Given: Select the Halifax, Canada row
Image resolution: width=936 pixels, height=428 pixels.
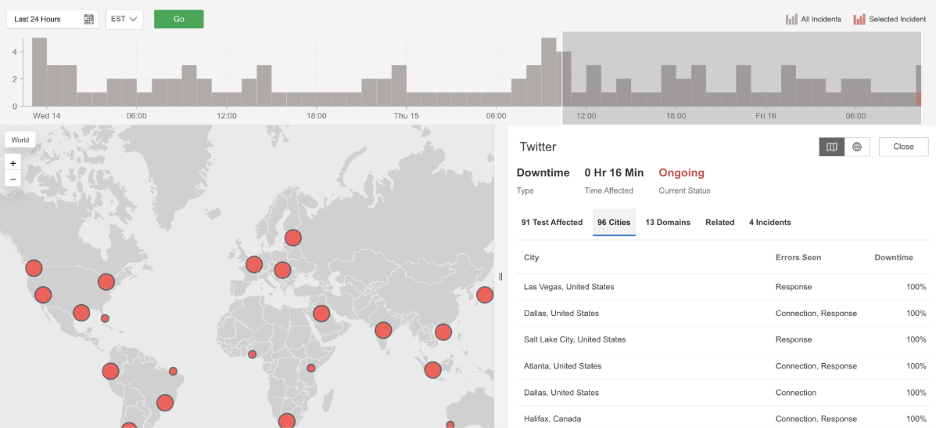Looking at the screenshot, I should pos(723,418).
